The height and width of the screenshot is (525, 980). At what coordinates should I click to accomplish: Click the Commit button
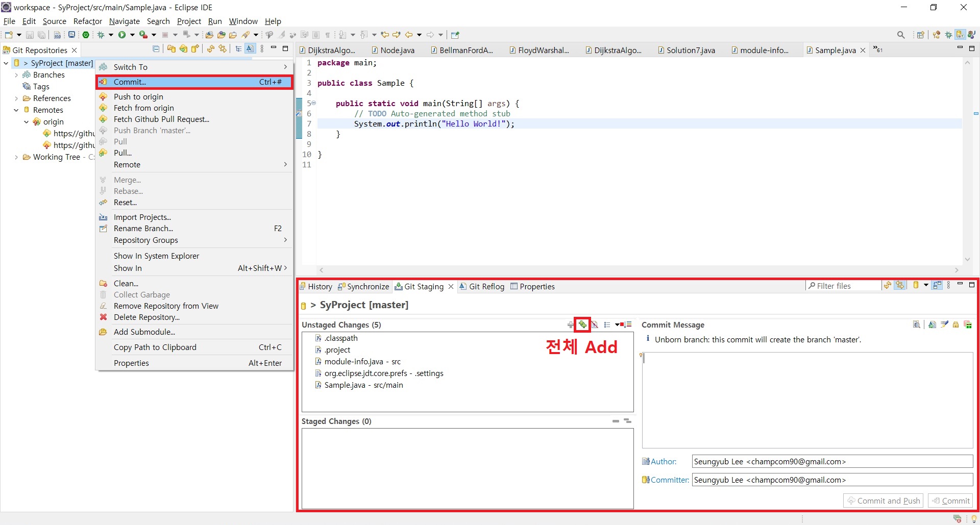[950, 501]
